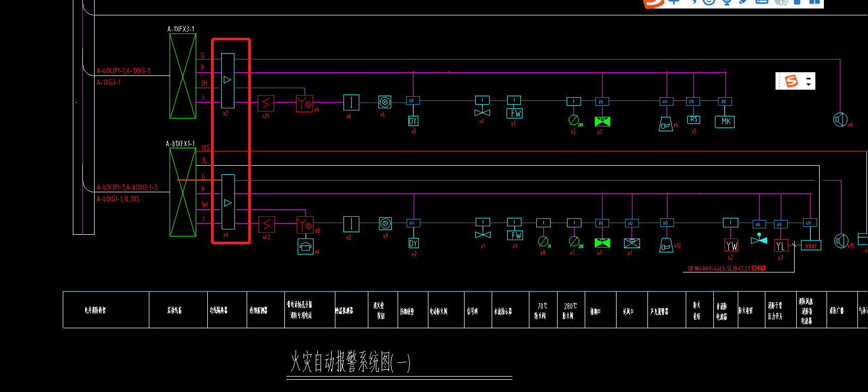Click the A-b1XFX1-1 text label
868x392 pixels.
(180, 144)
